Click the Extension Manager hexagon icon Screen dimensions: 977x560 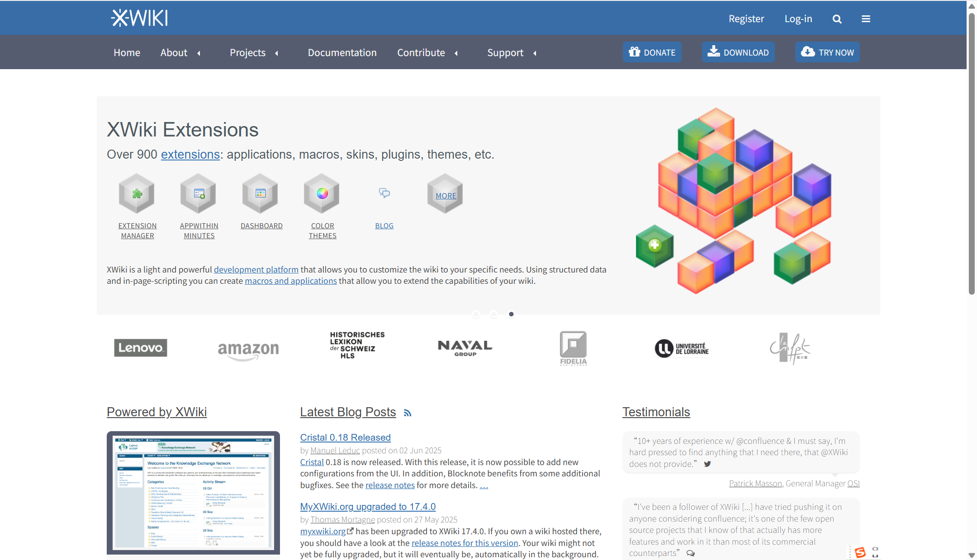coord(137,193)
